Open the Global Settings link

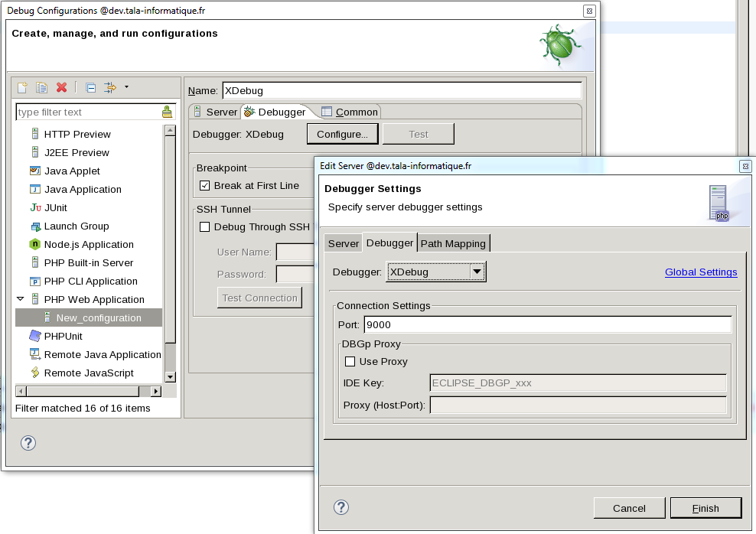pyautogui.click(x=700, y=272)
